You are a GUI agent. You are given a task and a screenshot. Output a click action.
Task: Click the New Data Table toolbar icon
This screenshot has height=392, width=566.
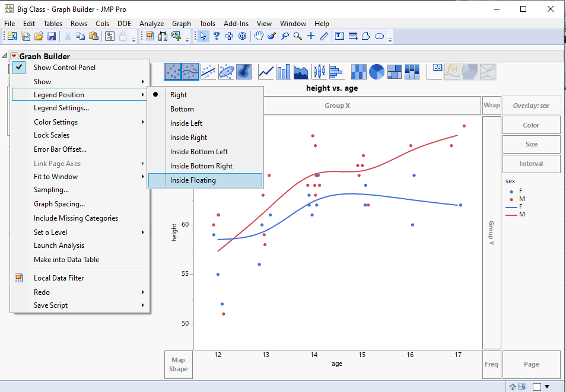pos(12,36)
